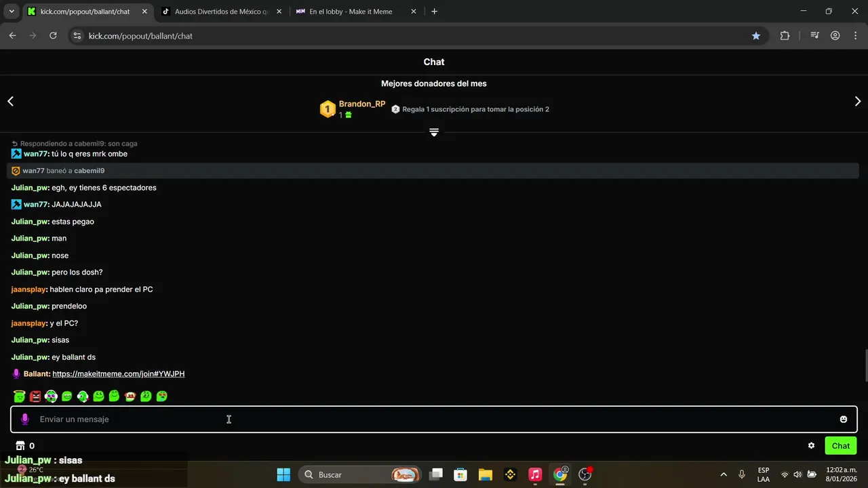Pick the rainbow clown emote
Screen dimensions: 868x488
(51, 396)
